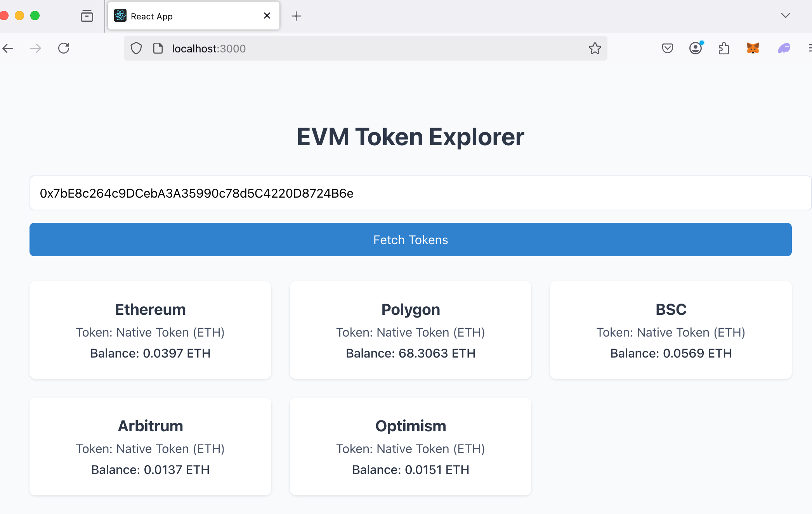
Task: Click the Token line in the Optimism card
Action: [x=411, y=449]
